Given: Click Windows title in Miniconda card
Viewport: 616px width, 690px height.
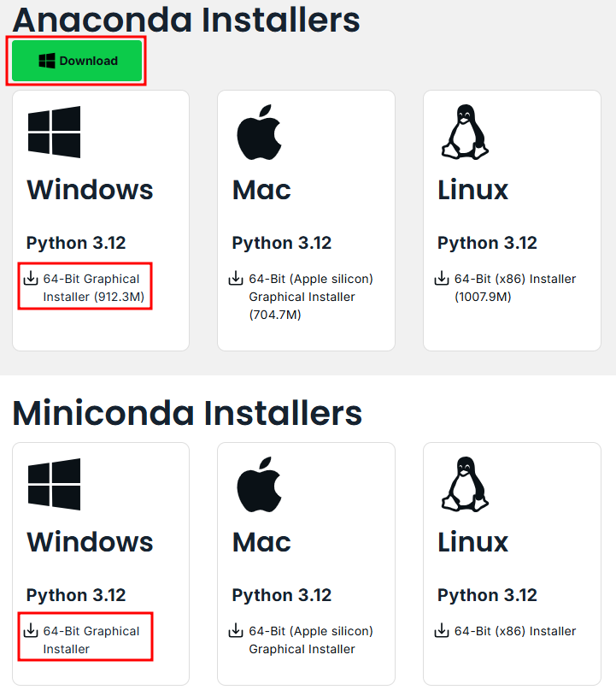Looking at the screenshot, I should 90,542.
